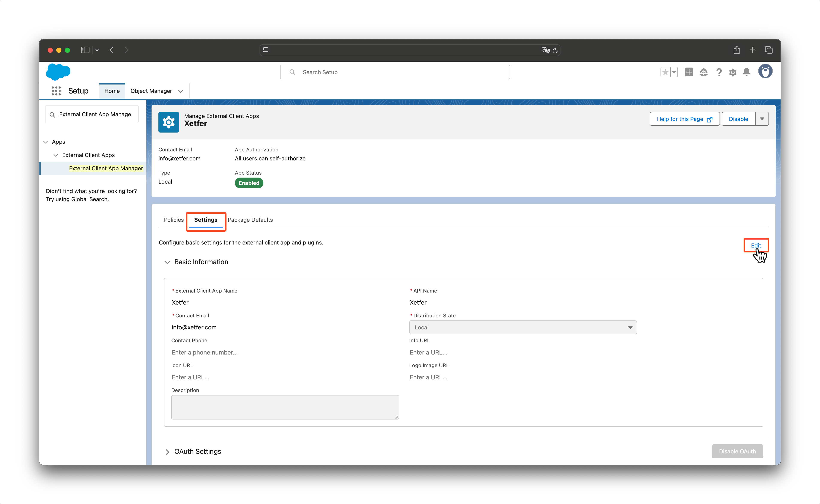This screenshot has width=820, height=504.
Task: Open the Notifications bell
Action: [x=747, y=72]
